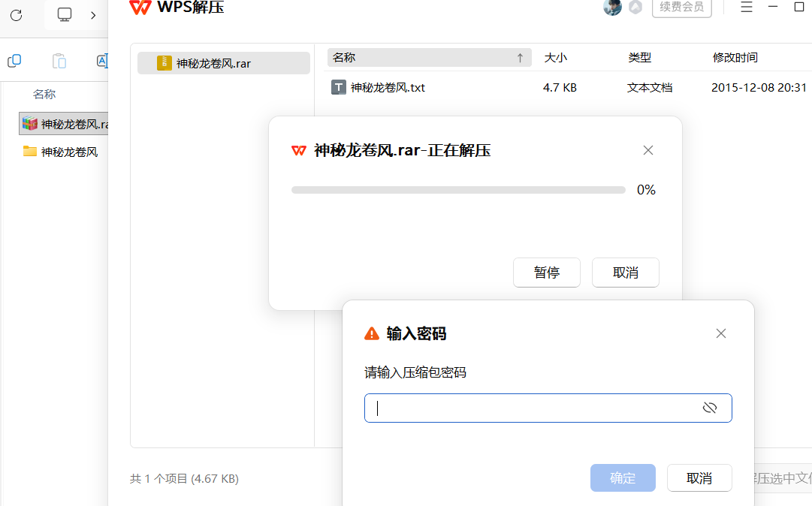Click the This PC monitor icon

coord(64,14)
